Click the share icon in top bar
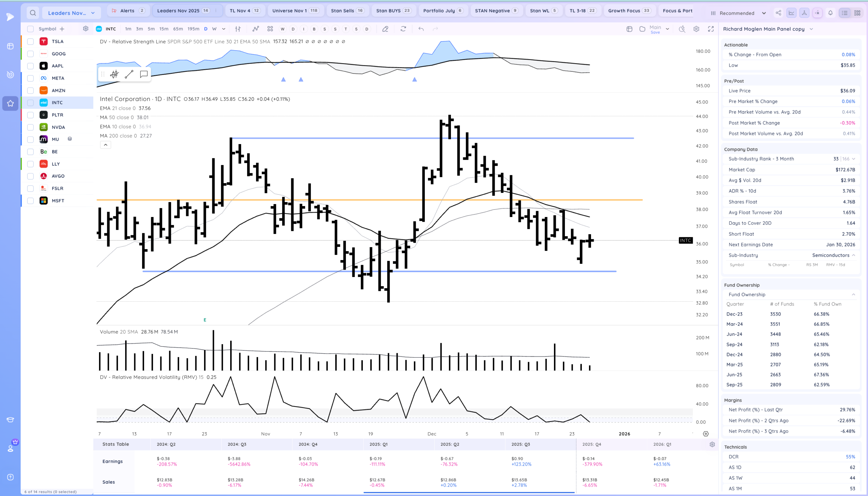Viewport: 868px width, 496px height. click(x=778, y=13)
